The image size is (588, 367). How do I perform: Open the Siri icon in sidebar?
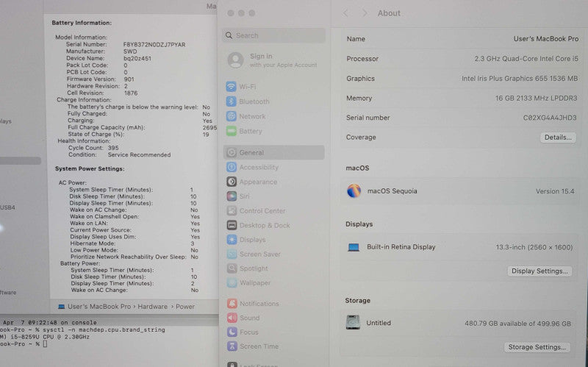point(232,196)
